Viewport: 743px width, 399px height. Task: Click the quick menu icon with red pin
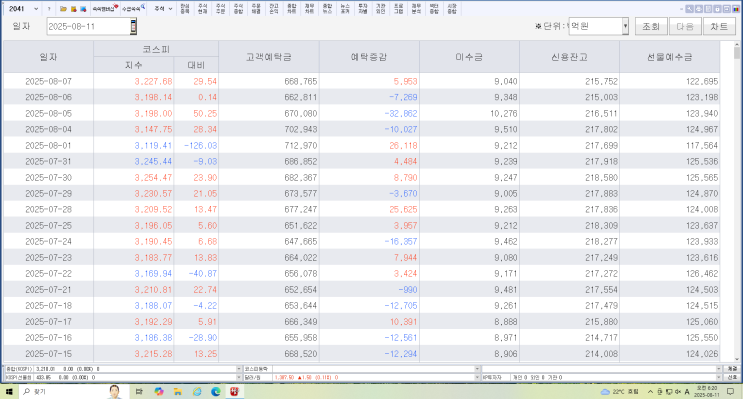pos(105,9)
